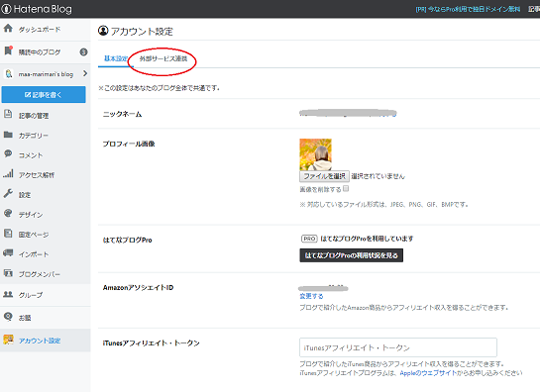Click the デザイン palette icon
The height and width of the screenshot is (392, 540).
point(8,214)
